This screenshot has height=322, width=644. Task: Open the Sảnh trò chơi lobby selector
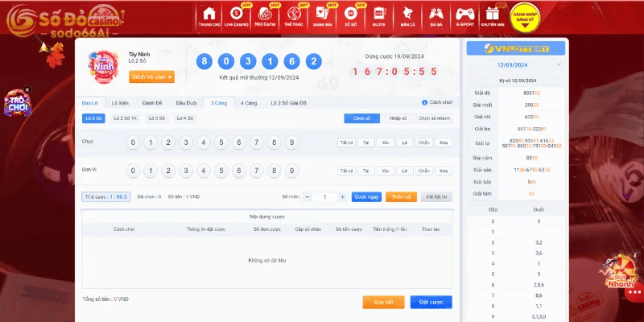[x=151, y=76]
